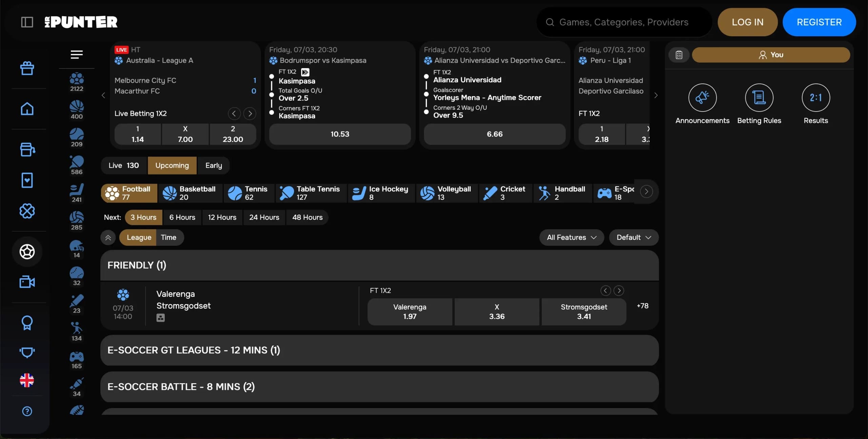This screenshot has width=868, height=439.
Task: Open the promotions gift icon
Action: [x=27, y=68]
